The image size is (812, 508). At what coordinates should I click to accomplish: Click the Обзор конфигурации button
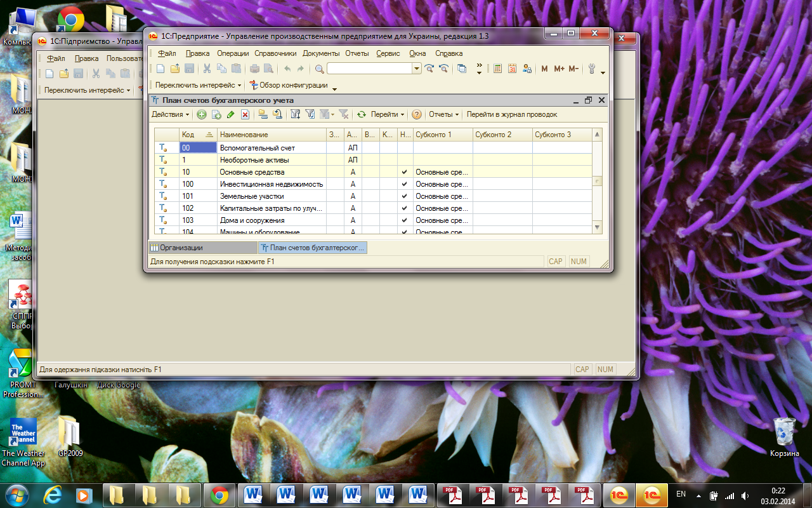[289, 85]
